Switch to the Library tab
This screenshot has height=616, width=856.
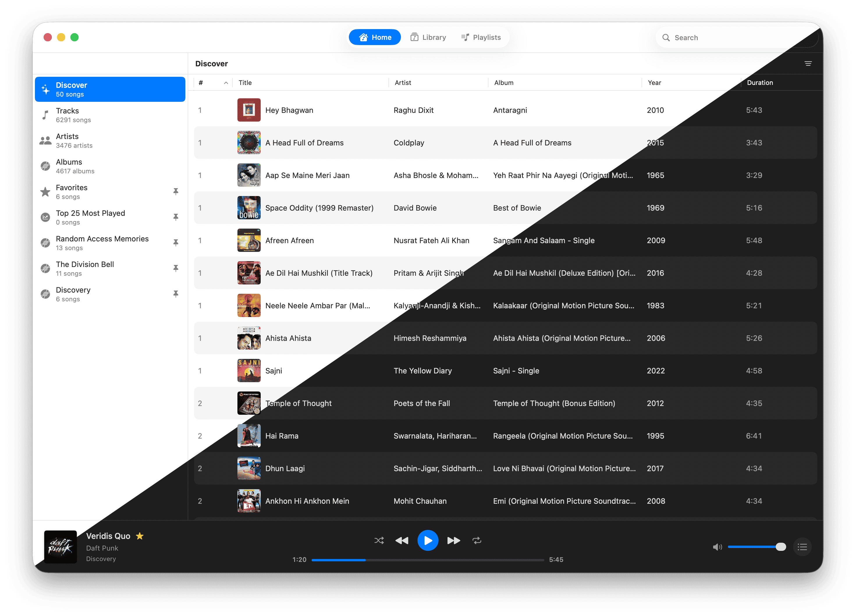[x=428, y=37]
